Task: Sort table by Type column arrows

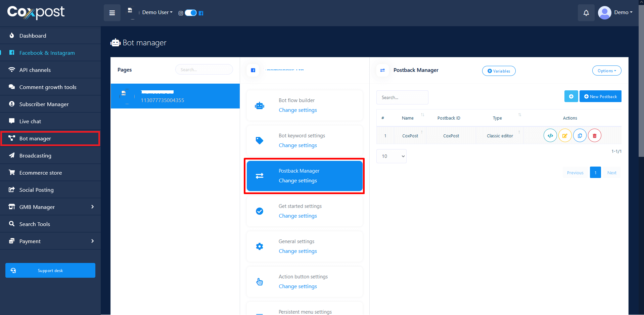Action: [x=519, y=115]
